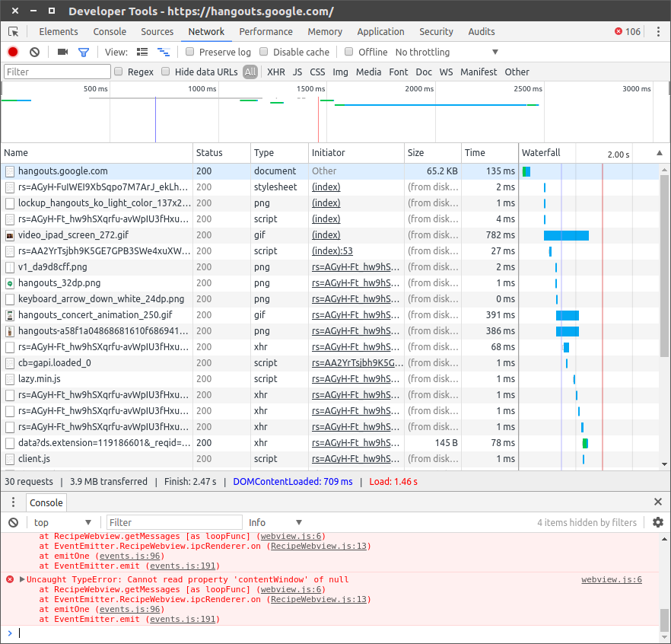Open the Security tab
Screen dimensions: 671x644
pos(436,32)
